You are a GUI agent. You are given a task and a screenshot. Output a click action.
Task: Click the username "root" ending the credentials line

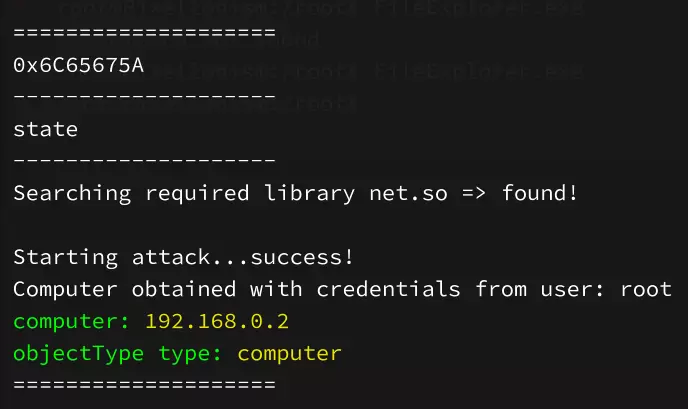[646, 289]
